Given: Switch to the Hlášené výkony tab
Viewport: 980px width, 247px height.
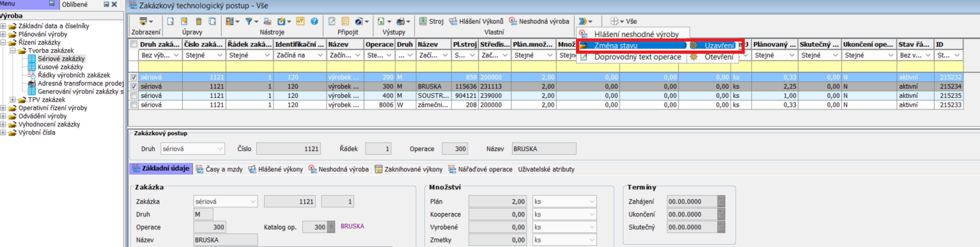Looking at the screenshot, I should coord(276,170).
